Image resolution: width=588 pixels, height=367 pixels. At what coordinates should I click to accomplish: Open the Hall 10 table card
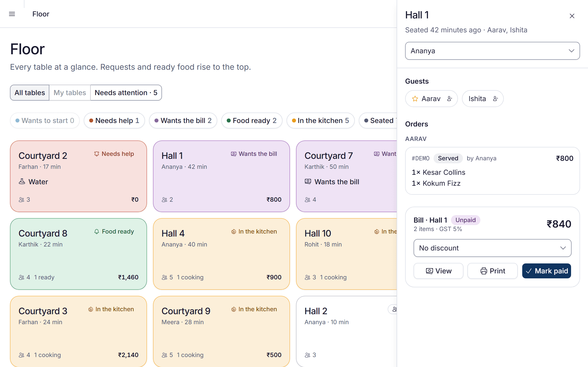coord(347,254)
